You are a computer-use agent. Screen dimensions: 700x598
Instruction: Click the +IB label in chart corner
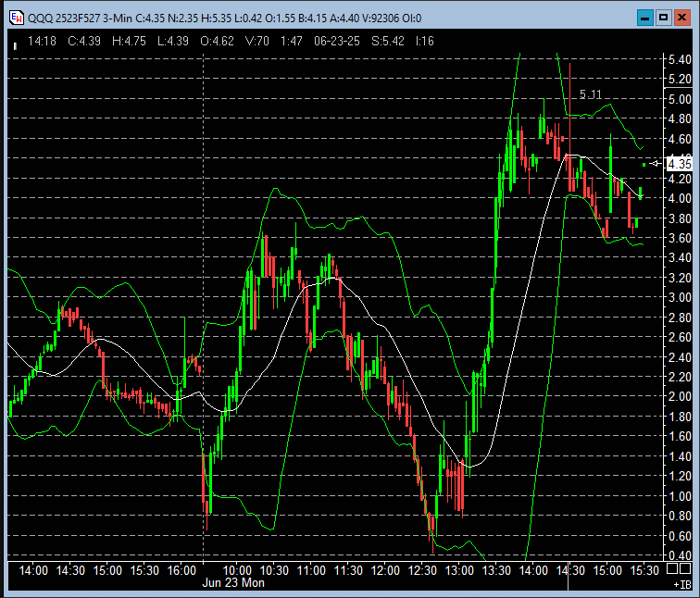tap(682, 585)
